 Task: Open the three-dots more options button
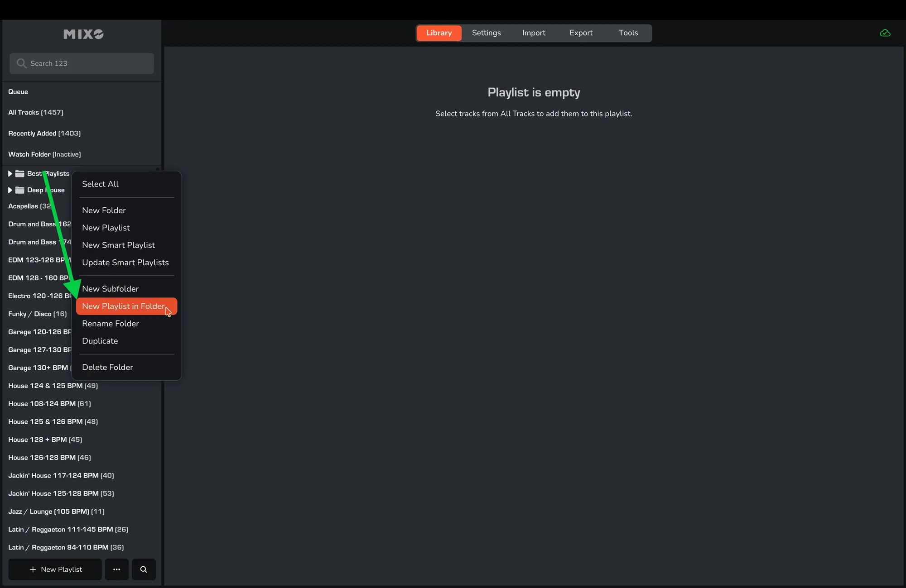click(116, 569)
